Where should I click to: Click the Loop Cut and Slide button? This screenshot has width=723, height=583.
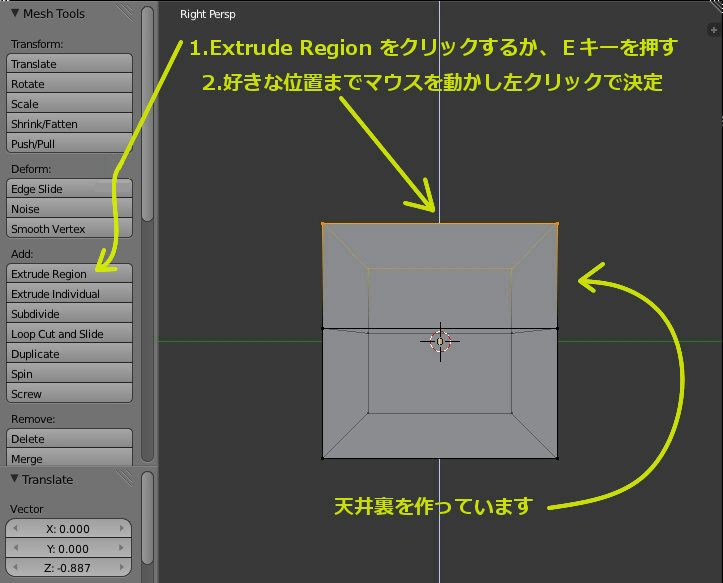(x=69, y=333)
